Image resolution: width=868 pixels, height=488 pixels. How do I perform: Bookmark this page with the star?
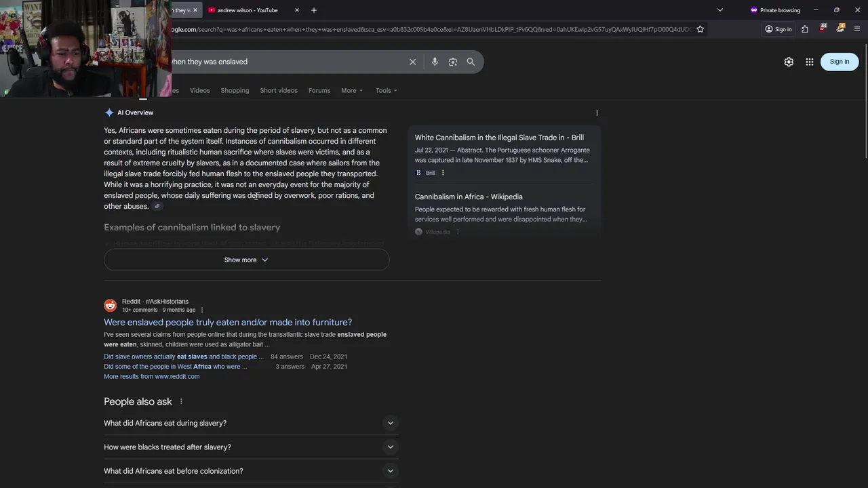(701, 29)
